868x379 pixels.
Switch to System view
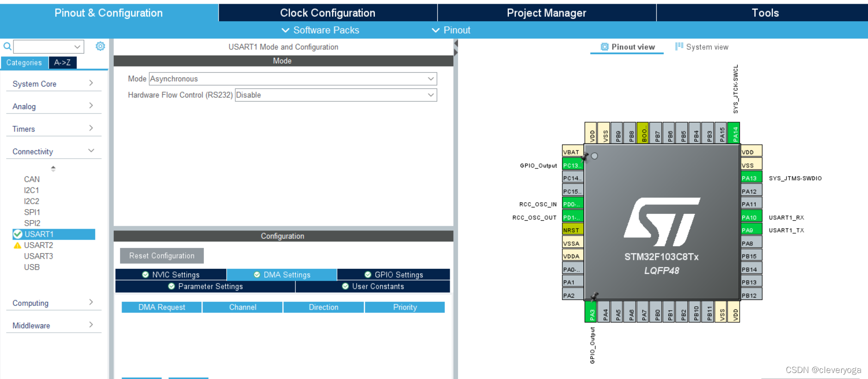pyautogui.click(x=702, y=47)
